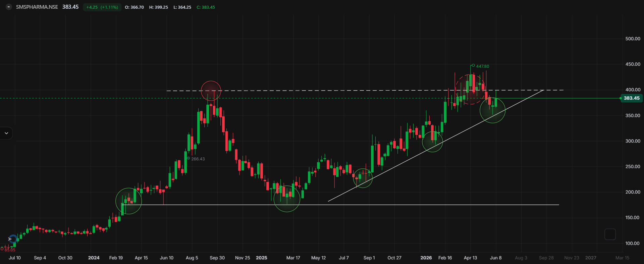Click the Mar 17 date label
Viewport: 644px width, 264px height.
click(x=293, y=258)
